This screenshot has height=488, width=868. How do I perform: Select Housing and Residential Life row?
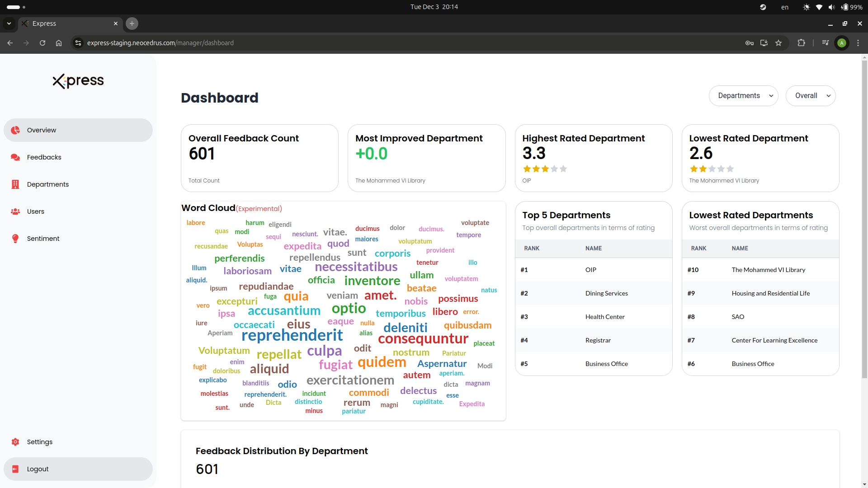pyautogui.click(x=760, y=293)
